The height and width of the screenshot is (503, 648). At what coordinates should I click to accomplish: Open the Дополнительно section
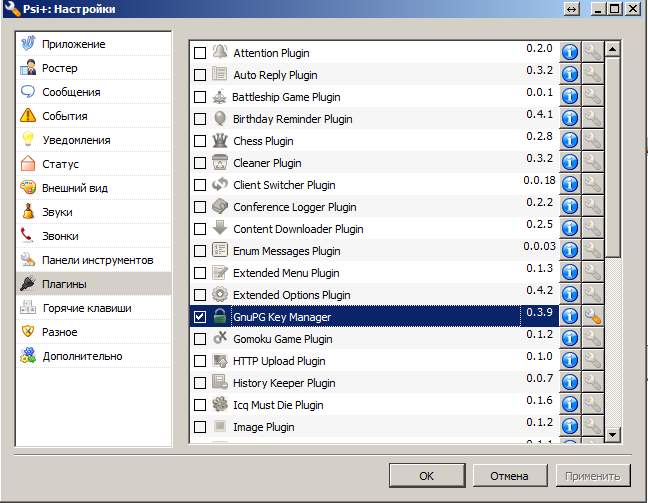94,355
